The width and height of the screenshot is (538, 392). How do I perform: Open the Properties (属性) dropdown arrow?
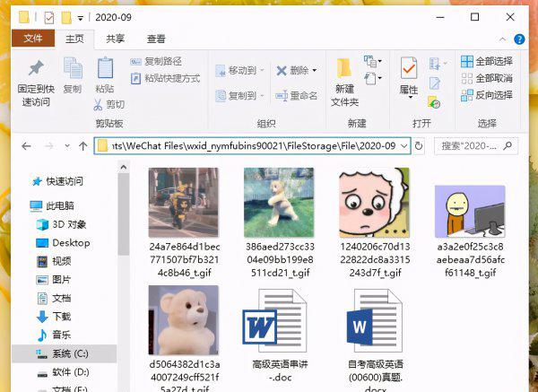(x=409, y=98)
